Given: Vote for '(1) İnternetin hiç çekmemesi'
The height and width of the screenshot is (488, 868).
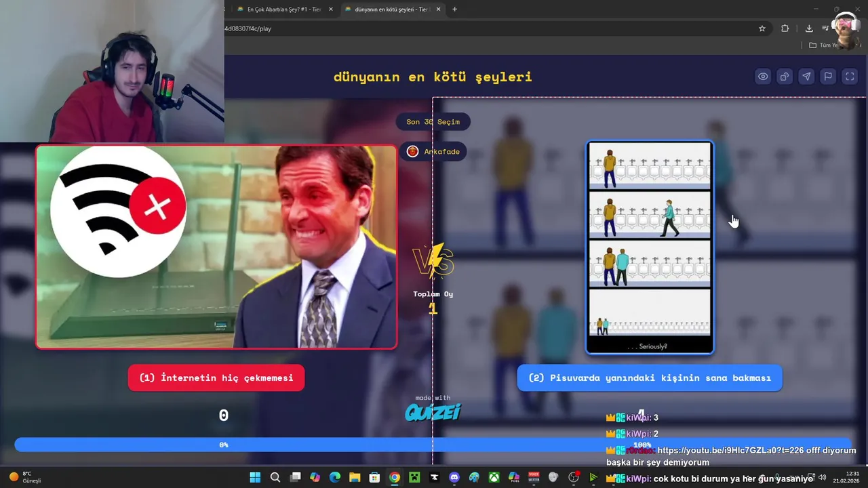Looking at the screenshot, I should 216,378.
